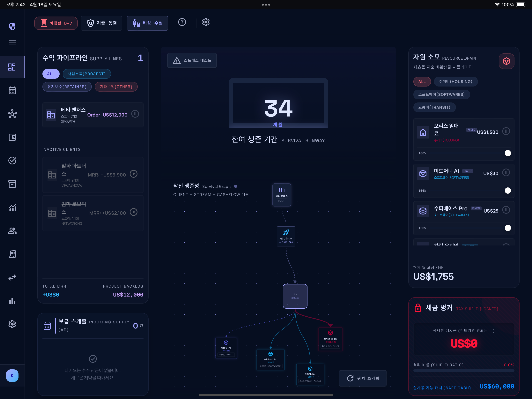The width and height of the screenshot is (532, 399).
Task: Click the battery 100% indicator
Action: (514, 4)
